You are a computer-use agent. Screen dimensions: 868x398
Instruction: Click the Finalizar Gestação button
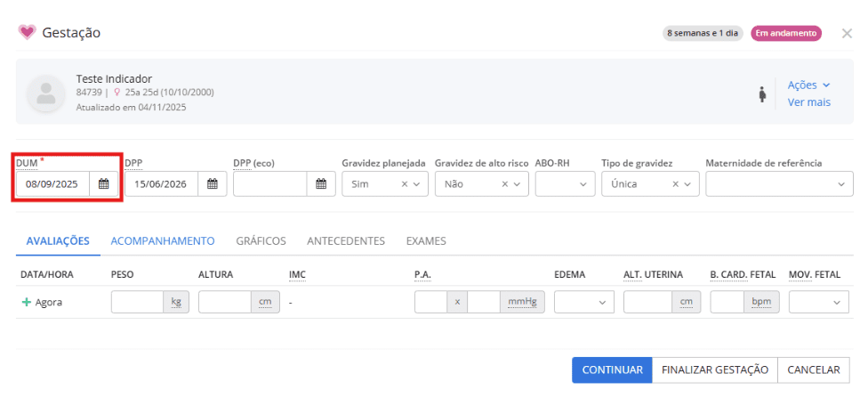point(714,370)
